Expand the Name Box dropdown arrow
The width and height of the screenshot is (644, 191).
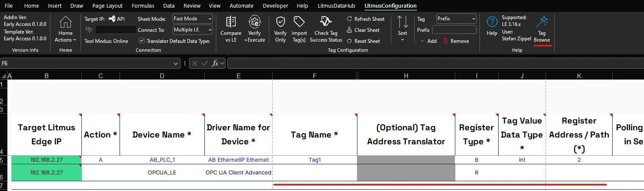(x=176, y=63)
